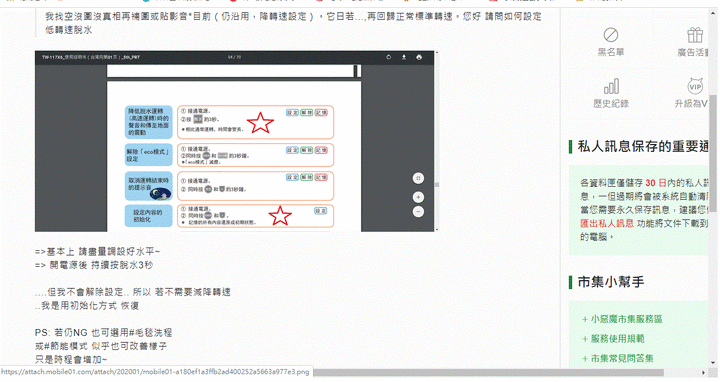The height and width of the screenshot is (382, 720).
Task: Click the text '=> 開電源後 持續按脫水3秒'
Action: (94, 265)
